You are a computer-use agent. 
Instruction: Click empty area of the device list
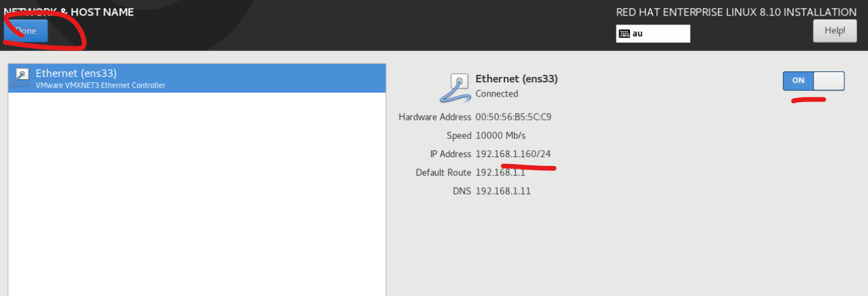coord(197,194)
